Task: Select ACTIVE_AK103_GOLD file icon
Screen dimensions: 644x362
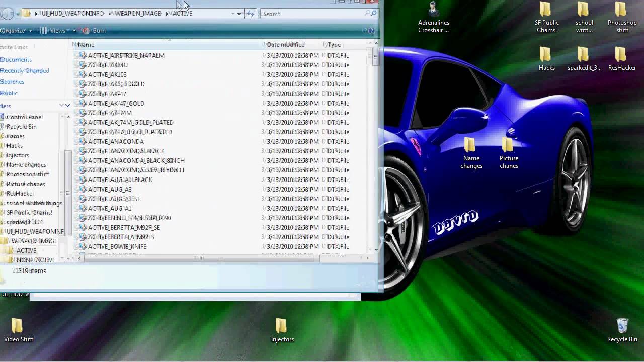Action: click(x=83, y=84)
